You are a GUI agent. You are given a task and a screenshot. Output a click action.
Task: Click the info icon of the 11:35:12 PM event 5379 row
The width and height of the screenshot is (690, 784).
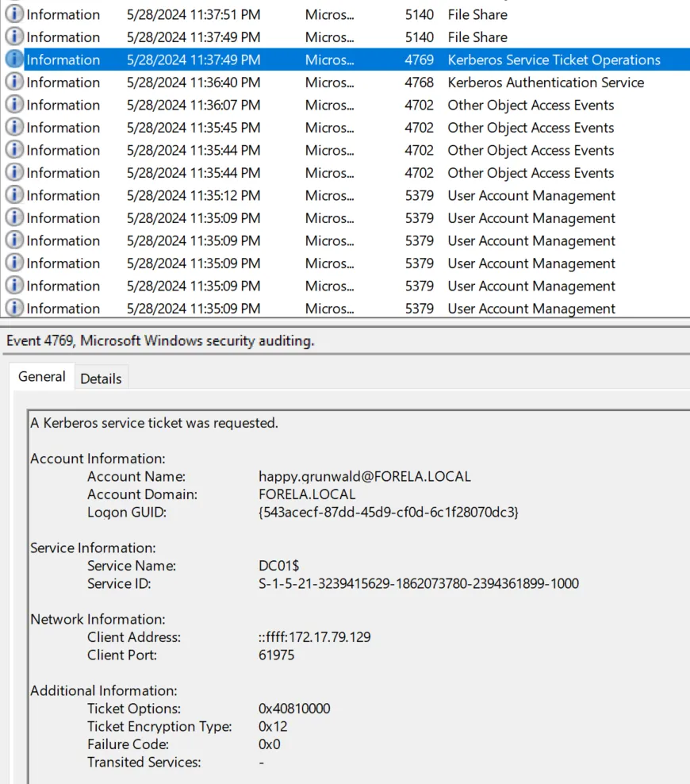point(14,195)
